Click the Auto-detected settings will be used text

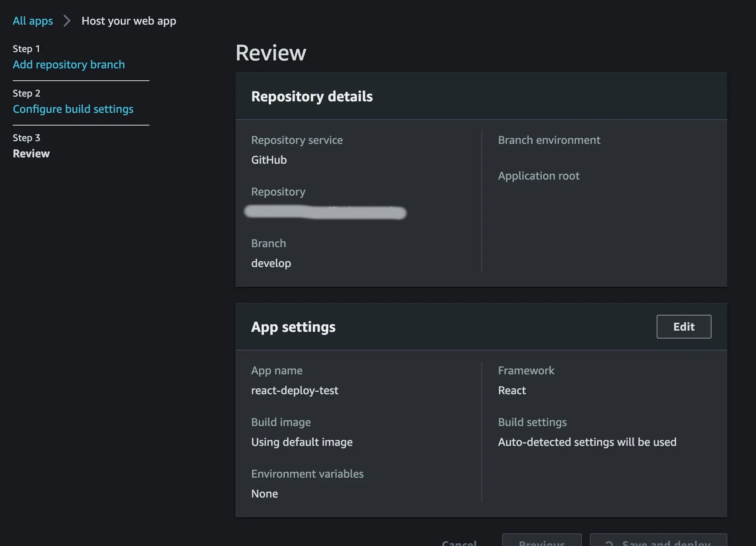(587, 442)
